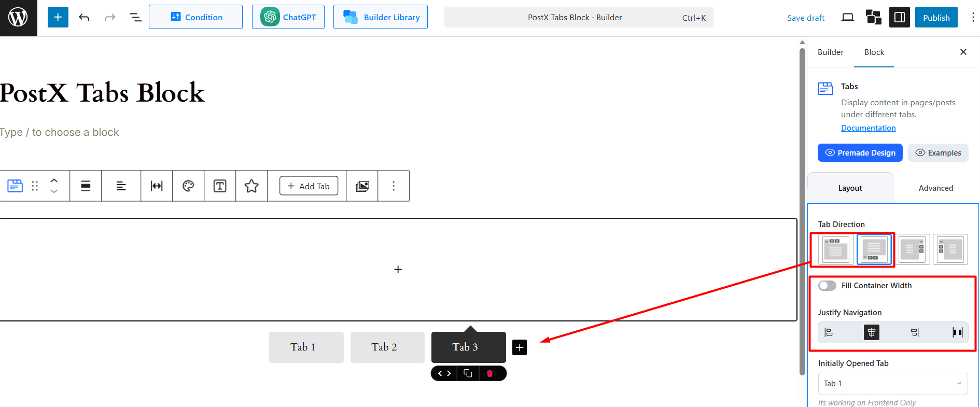Open the image gallery toolbar option
980x407 pixels.
(362, 186)
